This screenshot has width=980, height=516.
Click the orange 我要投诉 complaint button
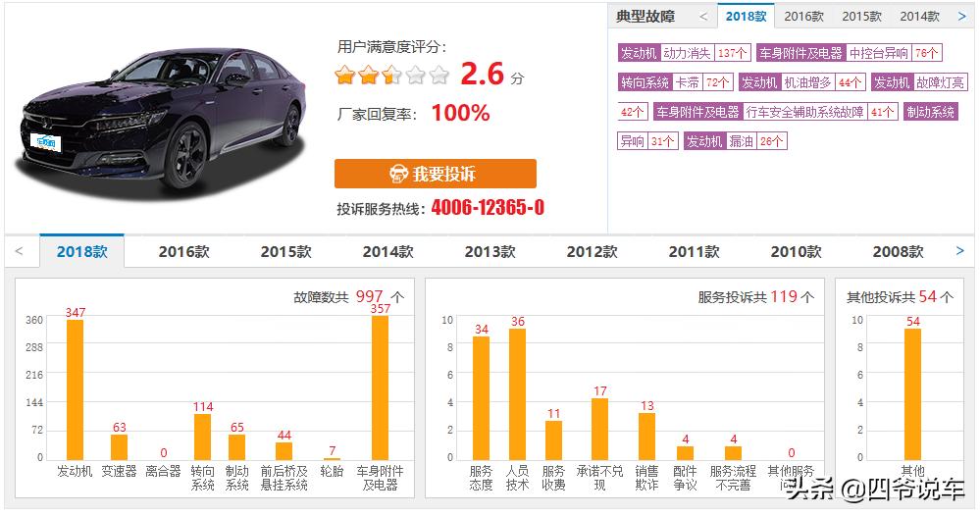coord(435,174)
